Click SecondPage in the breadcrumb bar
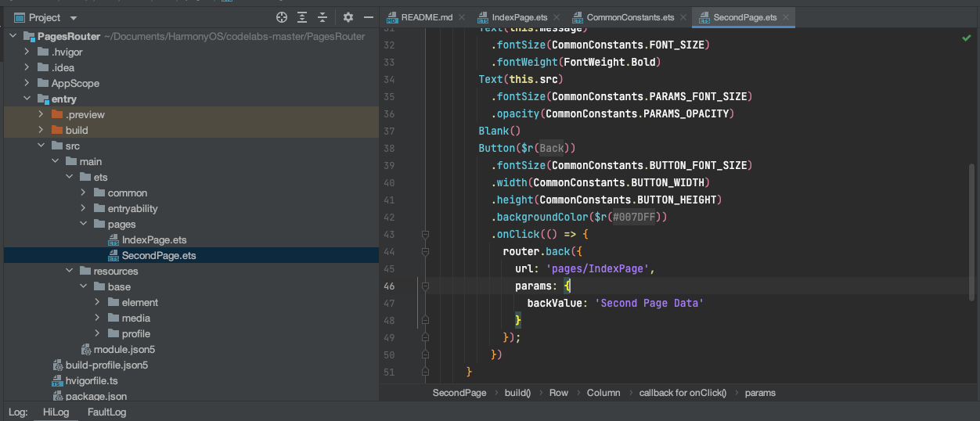The width and height of the screenshot is (980, 421). (459, 393)
